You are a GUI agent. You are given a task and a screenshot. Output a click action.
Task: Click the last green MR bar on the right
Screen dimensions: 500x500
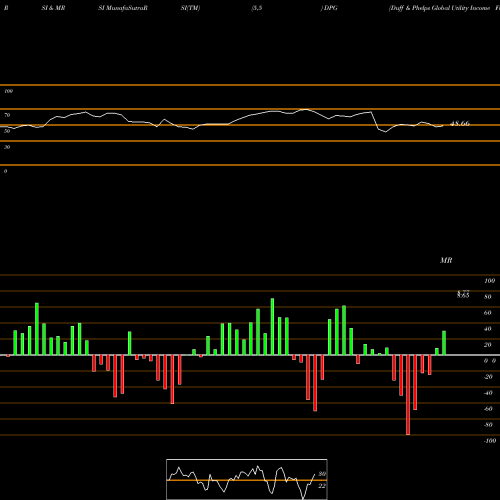pyautogui.click(x=444, y=343)
